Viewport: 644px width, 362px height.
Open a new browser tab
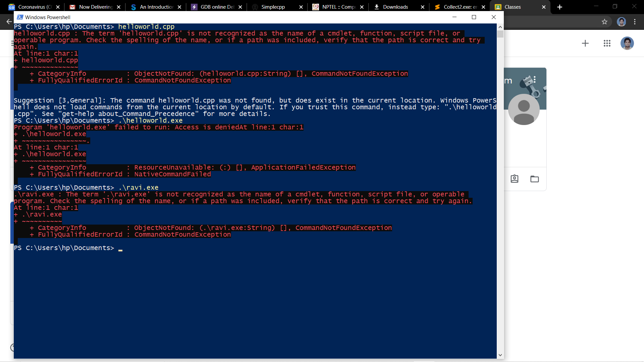coord(559,7)
